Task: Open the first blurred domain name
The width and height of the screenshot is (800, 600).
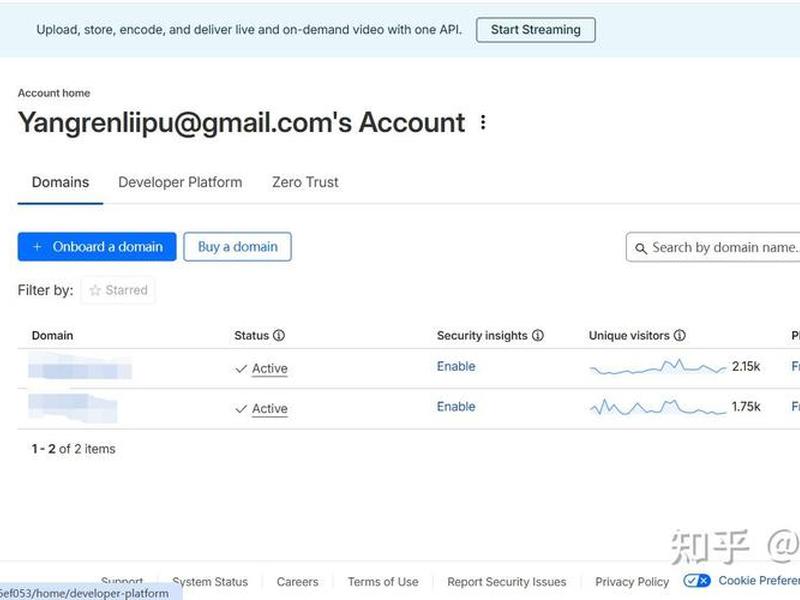Action: click(80, 366)
